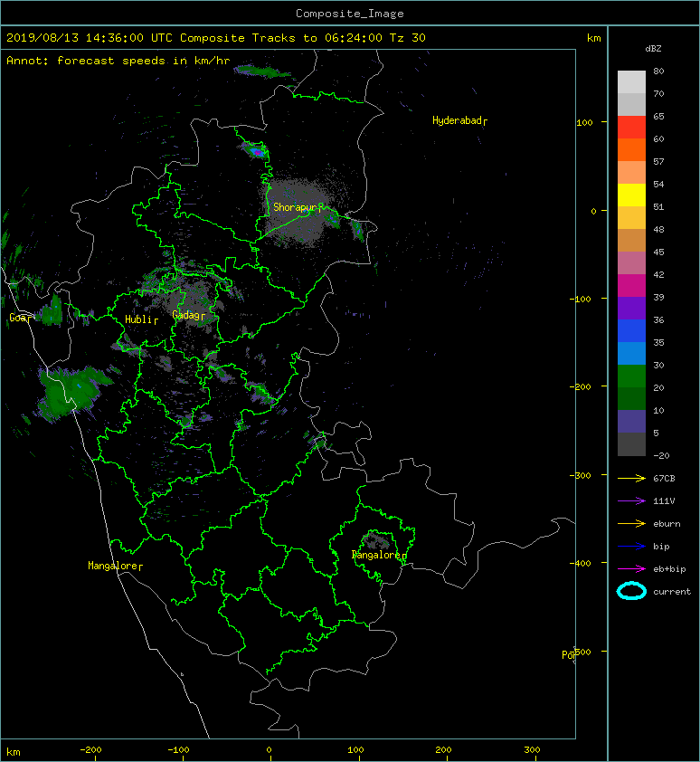The height and width of the screenshot is (762, 700).
Task: Click the Bangalore label inside the small district
Action: [376, 555]
